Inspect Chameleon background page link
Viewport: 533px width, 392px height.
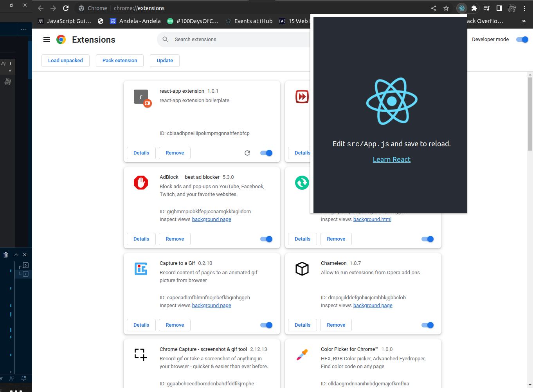click(373, 306)
